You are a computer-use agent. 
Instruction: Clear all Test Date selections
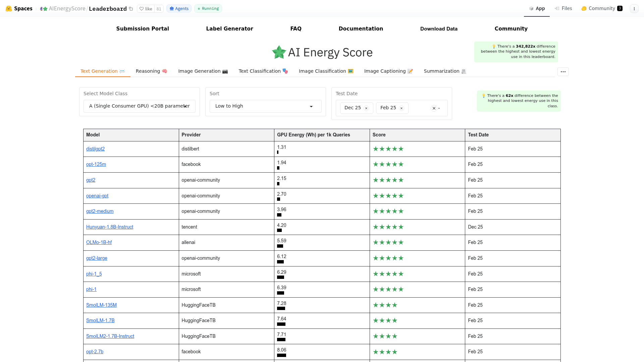tap(434, 108)
